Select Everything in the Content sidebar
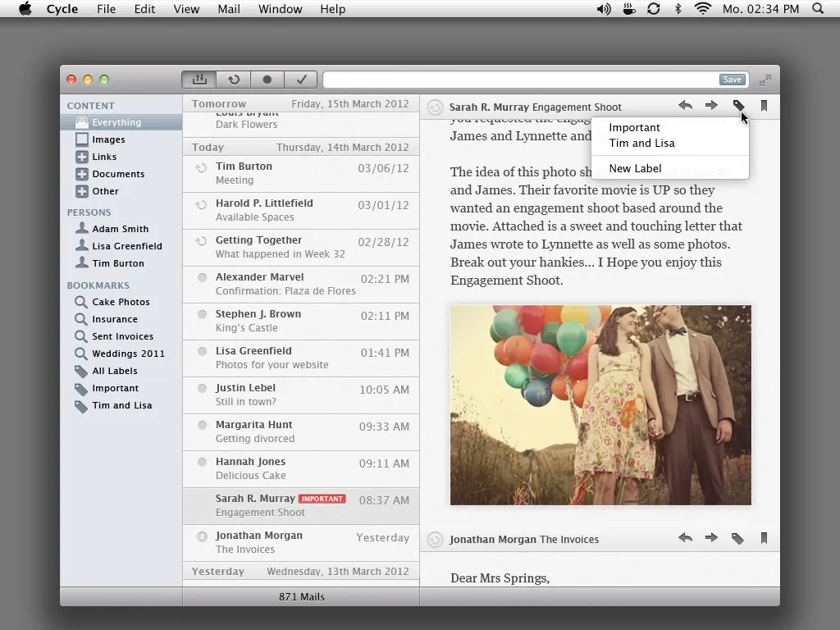 (x=121, y=122)
